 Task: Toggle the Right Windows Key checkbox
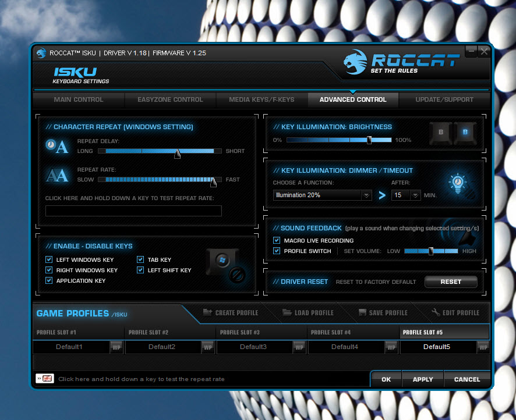click(x=49, y=270)
